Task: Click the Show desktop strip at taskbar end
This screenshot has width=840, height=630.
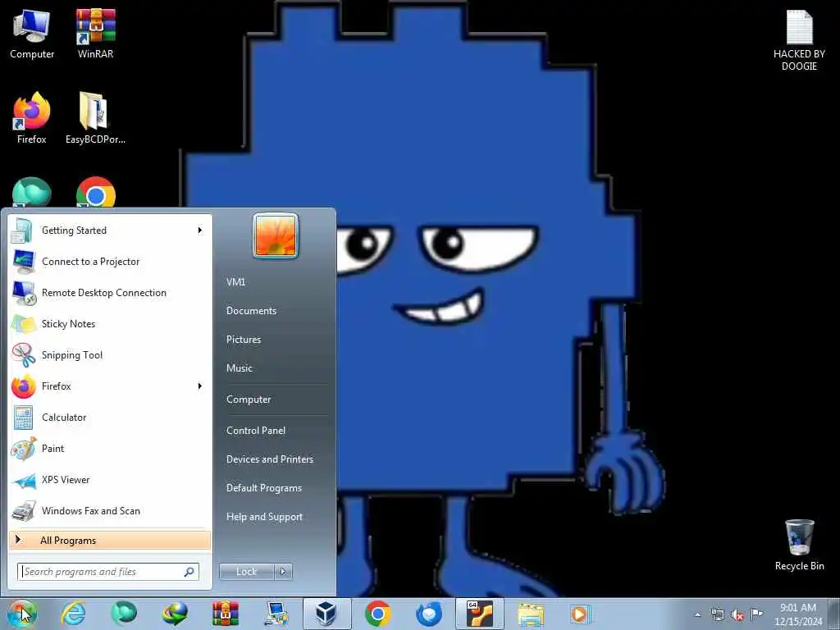Action: (834, 614)
